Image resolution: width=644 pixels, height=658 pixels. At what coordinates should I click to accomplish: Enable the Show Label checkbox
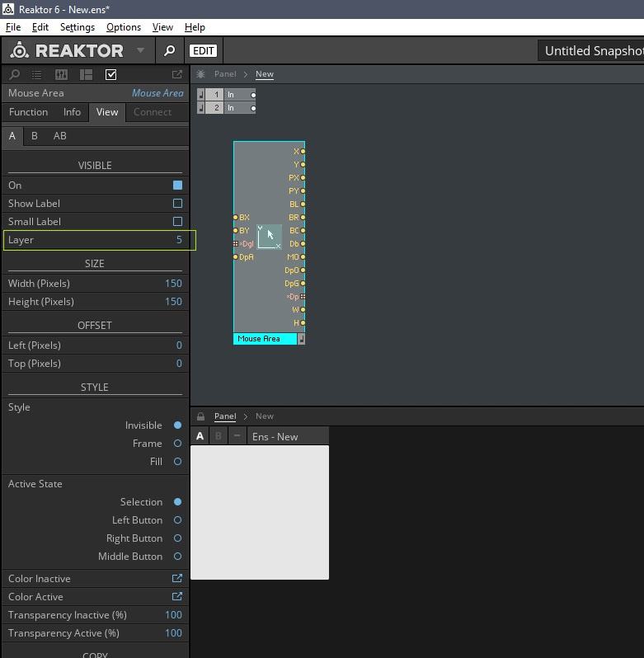point(177,203)
